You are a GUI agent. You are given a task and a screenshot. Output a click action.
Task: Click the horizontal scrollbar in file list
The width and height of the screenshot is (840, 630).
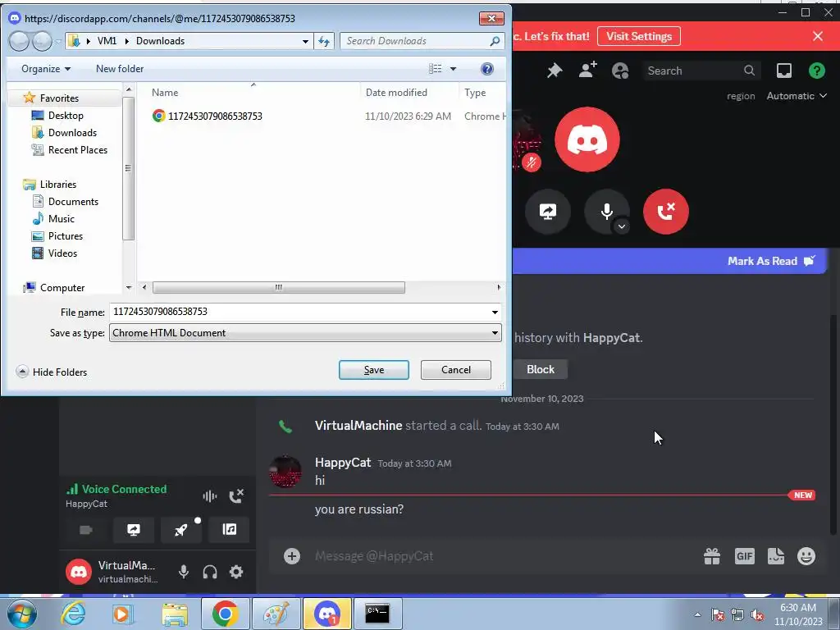(279, 288)
